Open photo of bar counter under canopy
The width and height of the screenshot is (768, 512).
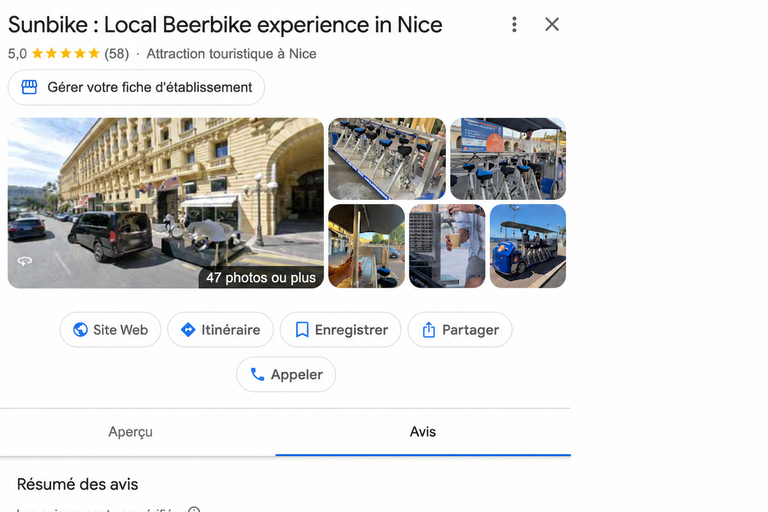pyautogui.click(x=366, y=246)
